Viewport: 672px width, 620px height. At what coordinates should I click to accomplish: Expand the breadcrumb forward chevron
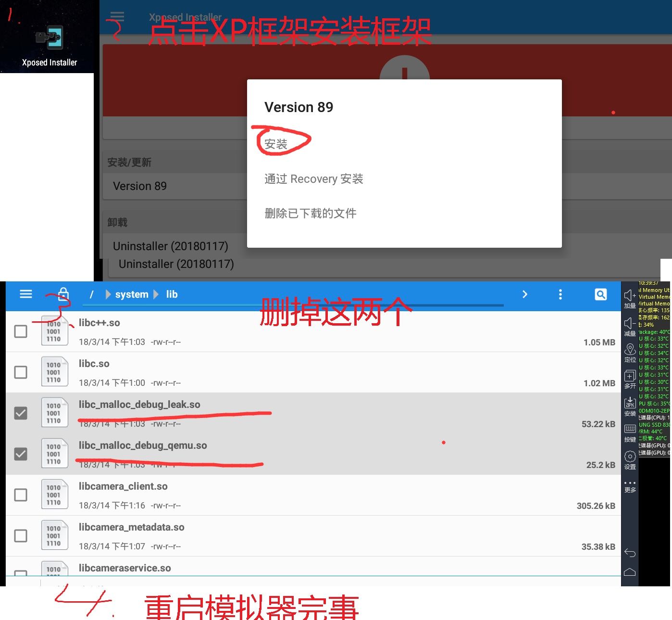pos(525,294)
